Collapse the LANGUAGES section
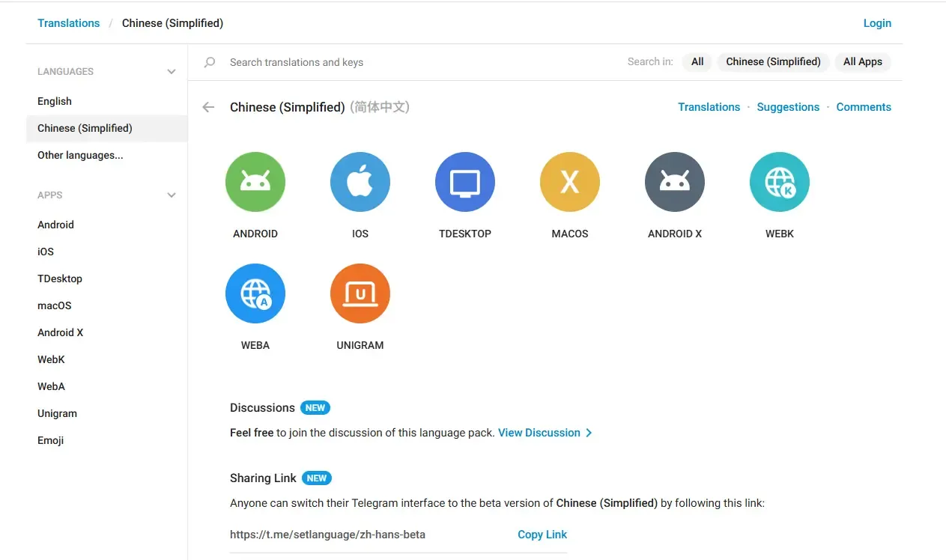The width and height of the screenshot is (946, 560). [171, 71]
